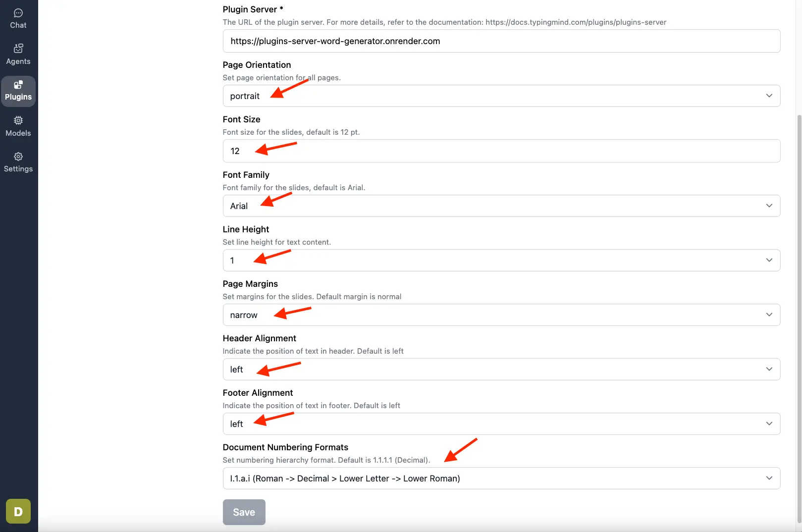The height and width of the screenshot is (532, 802).
Task: Expand the Page Orientation dropdown chevron
Action: 769,96
